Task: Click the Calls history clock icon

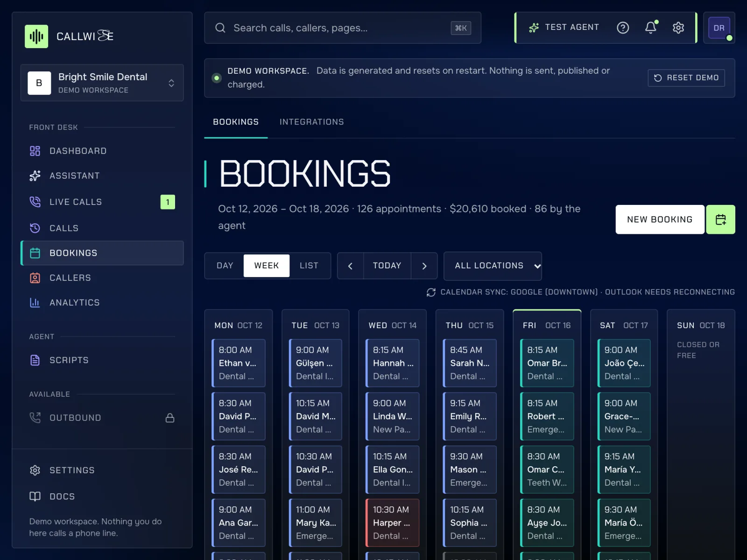Action: (x=35, y=228)
